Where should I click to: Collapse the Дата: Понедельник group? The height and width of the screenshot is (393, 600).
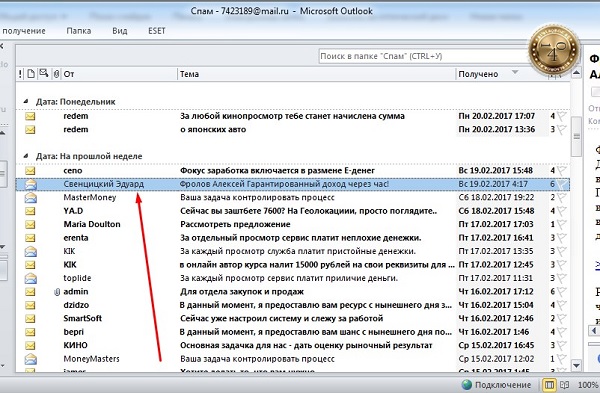[26, 101]
